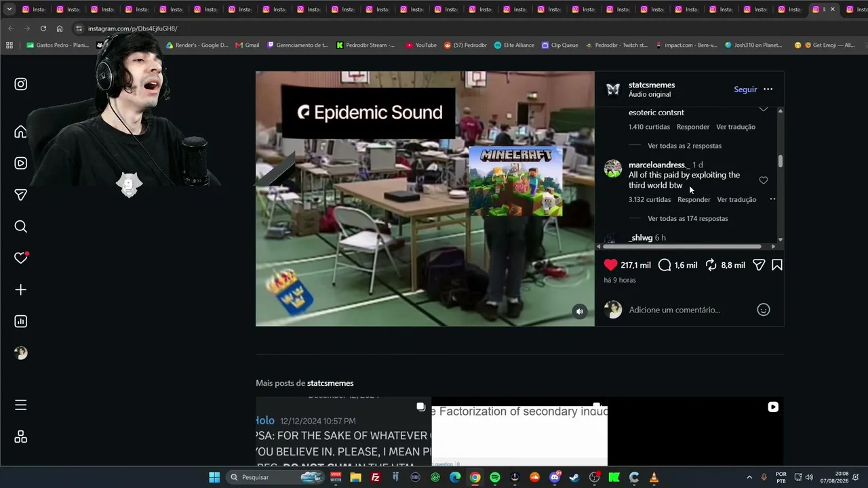Toggle the video mute speaker button
Viewport: 868px width, 488px height.
click(580, 312)
